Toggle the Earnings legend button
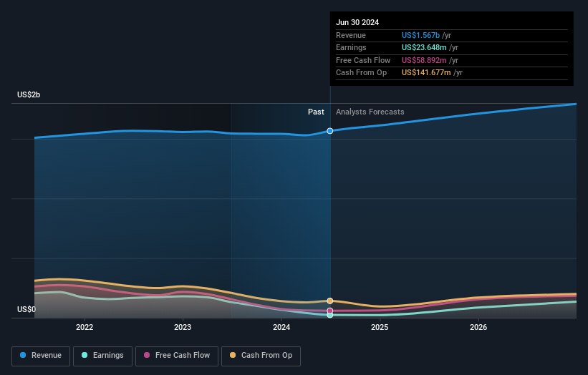588x375 pixels. 102,356
